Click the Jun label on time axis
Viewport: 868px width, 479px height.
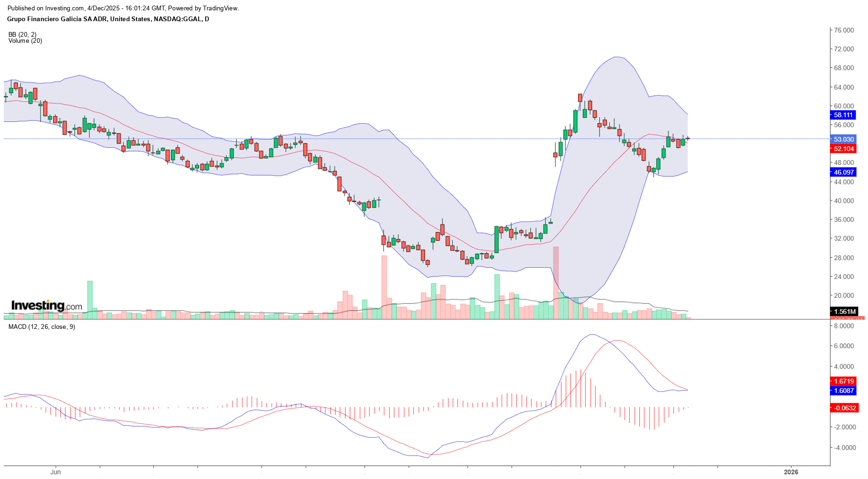(56, 472)
